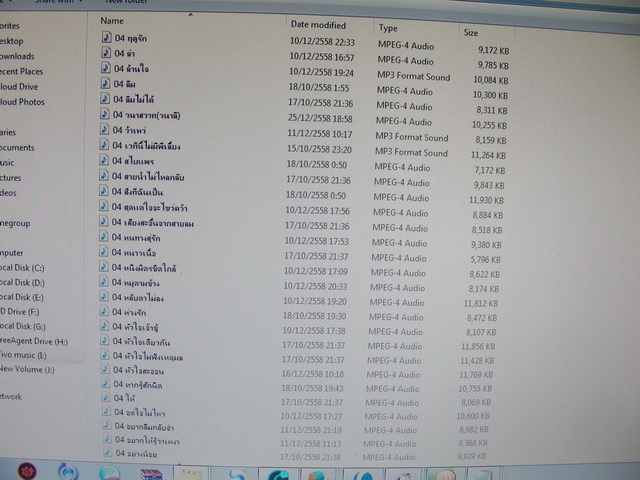The width and height of the screenshot is (640, 480).
Task: Open iCloud Drive in the sidebar
Action: tap(19, 87)
